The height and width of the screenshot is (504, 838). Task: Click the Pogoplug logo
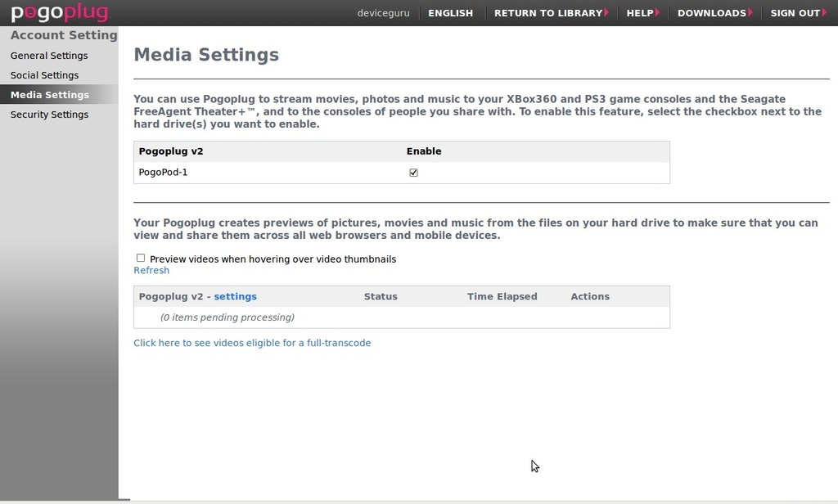click(x=60, y=12)
